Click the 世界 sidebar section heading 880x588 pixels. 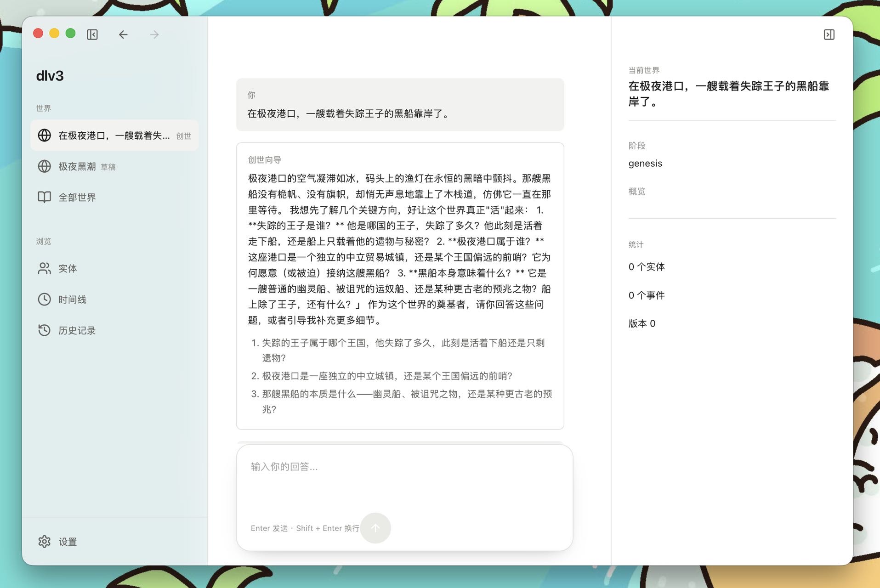coord(44,108)
